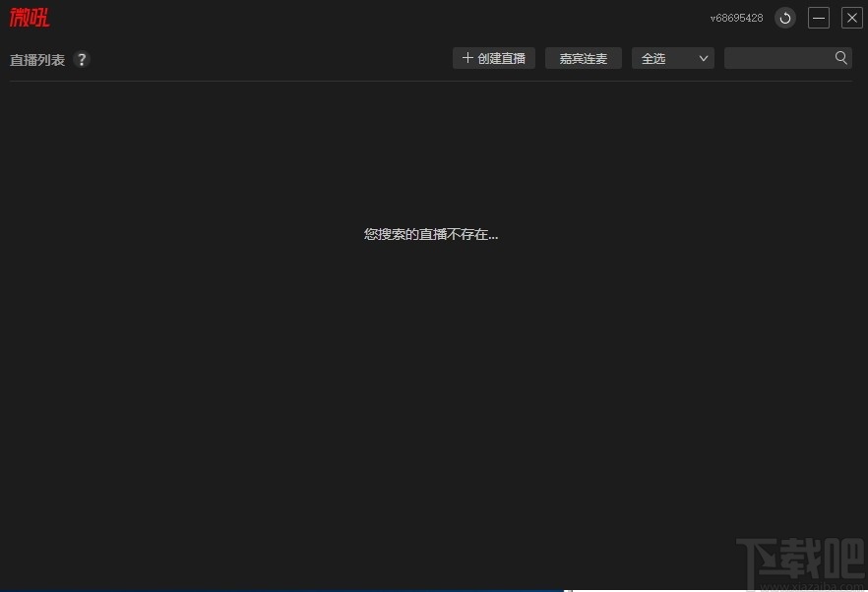Screen dimensions: 868x592
Task: Expand the broadcast status filter list
Action: point(672,58)
